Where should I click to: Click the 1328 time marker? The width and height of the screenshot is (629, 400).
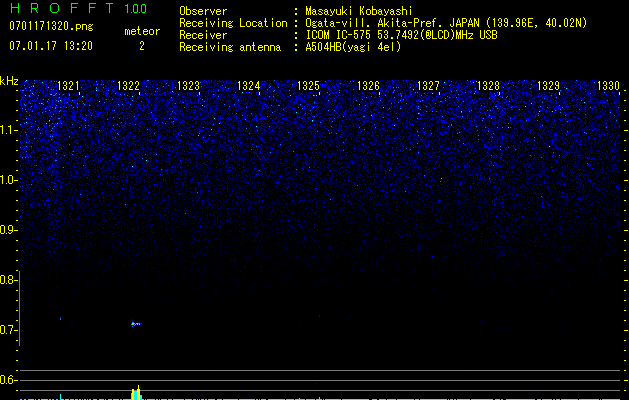488,86
